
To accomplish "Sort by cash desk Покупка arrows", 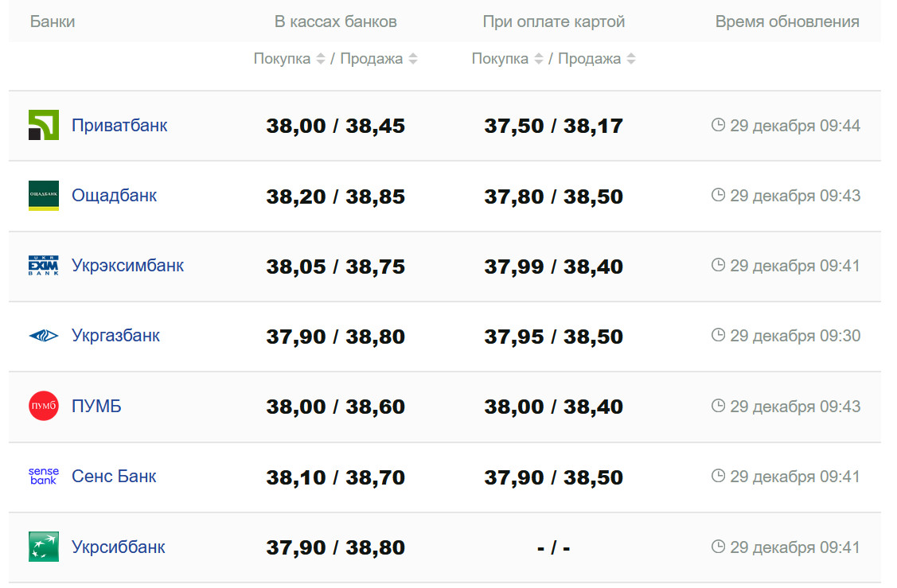I will tap(321, 59).
